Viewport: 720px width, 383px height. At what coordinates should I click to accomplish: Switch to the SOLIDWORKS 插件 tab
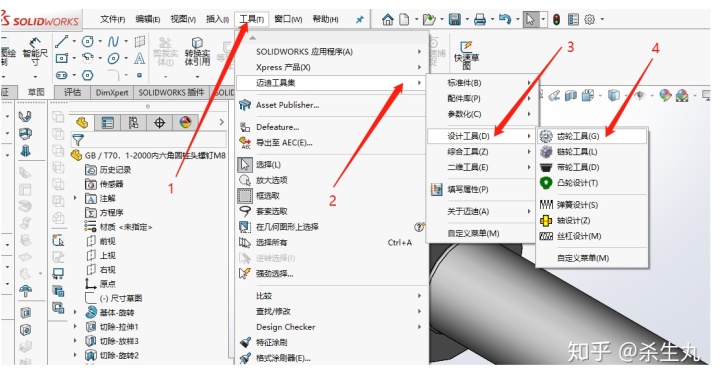coord(171,92)
